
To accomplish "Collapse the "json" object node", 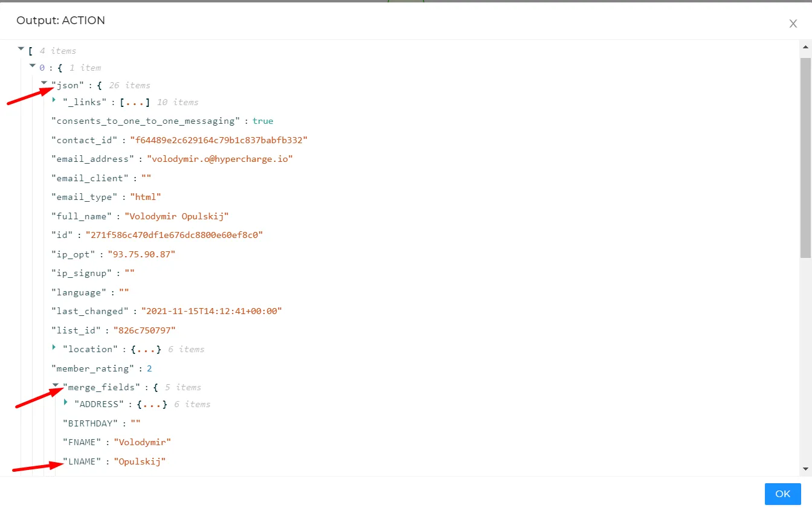I will pos(44,83).
